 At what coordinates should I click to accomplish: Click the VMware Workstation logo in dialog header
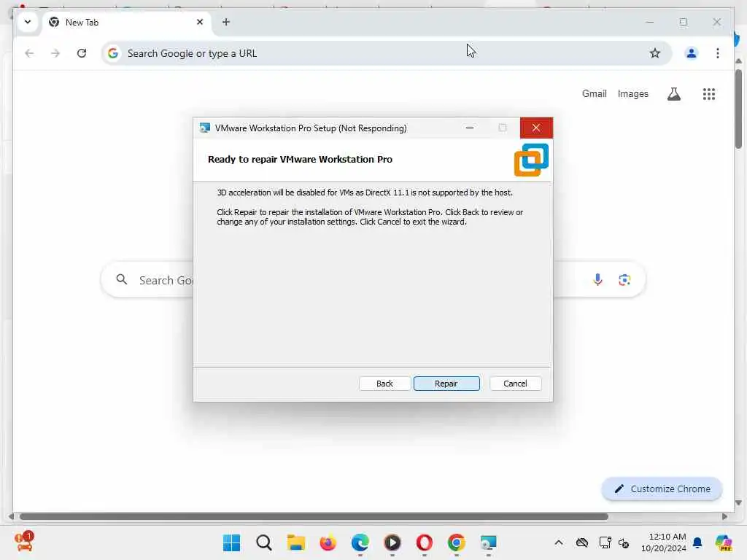[x=531, y=160]
